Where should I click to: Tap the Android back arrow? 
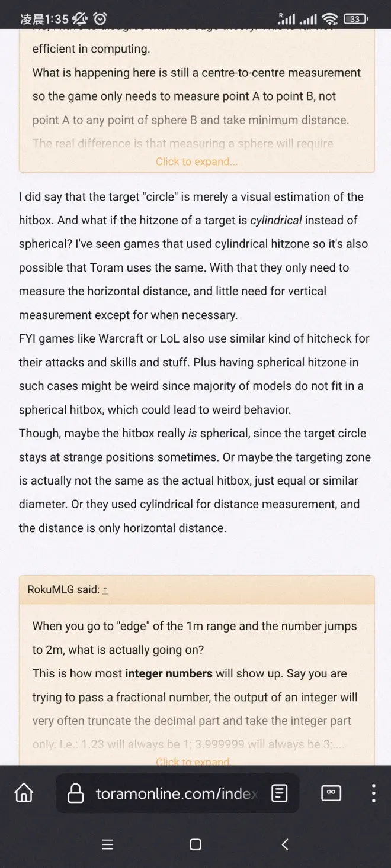[x=284, y=844]
